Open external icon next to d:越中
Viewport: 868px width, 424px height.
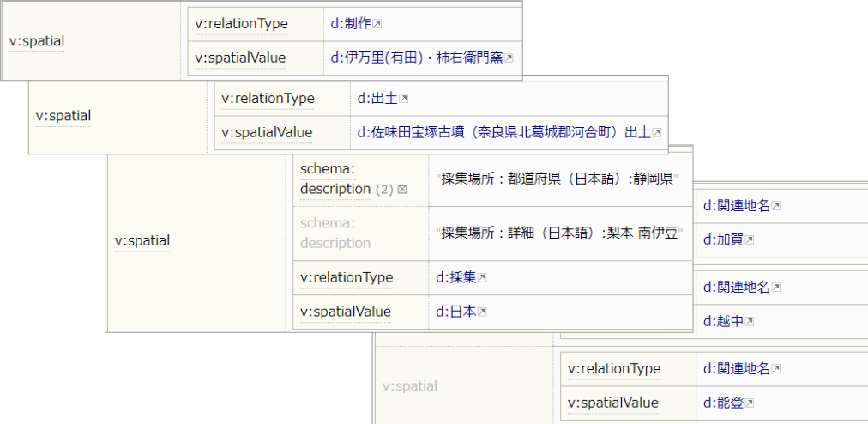point(750,321)
